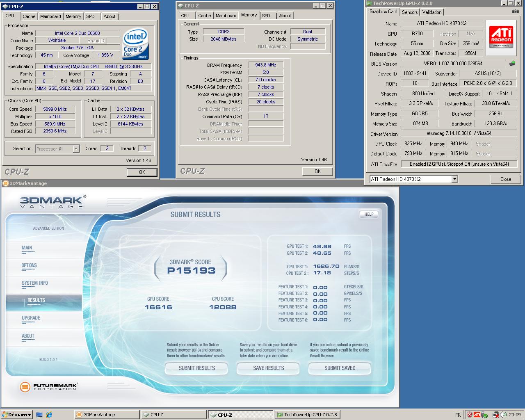Open MAIN section in 3DMark Vantage

coord(27,248)
